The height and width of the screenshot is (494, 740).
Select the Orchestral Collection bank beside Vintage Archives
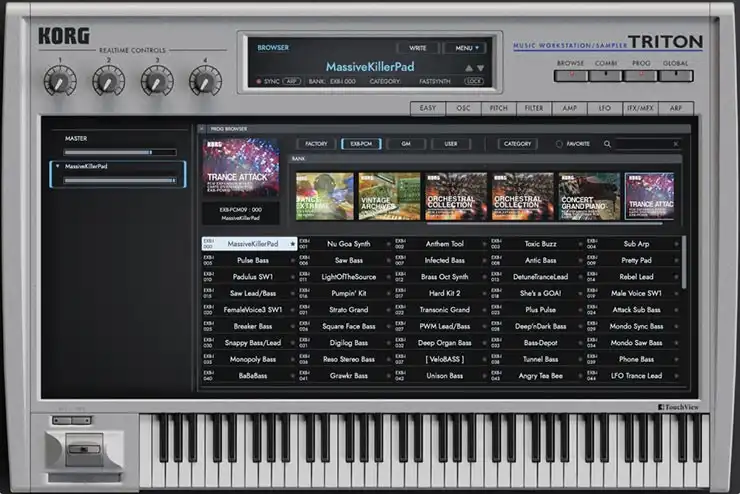(x=456, y=196)
